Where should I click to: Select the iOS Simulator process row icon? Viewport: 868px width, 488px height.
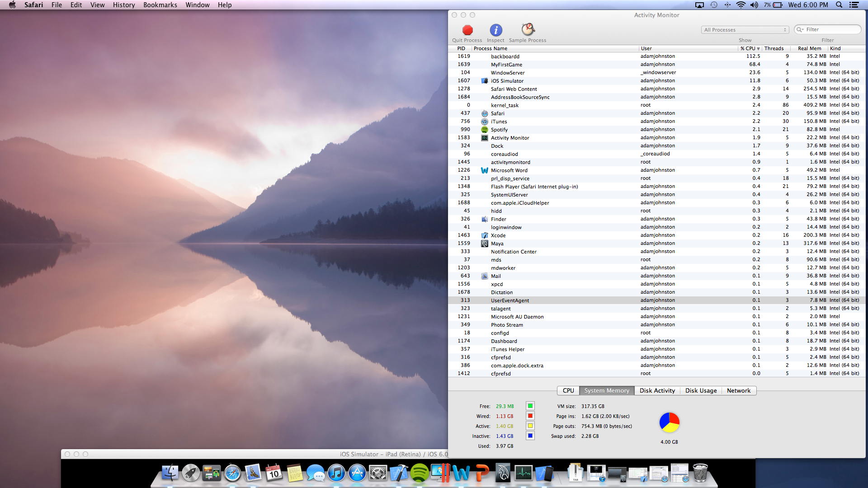tap(485, 81)
